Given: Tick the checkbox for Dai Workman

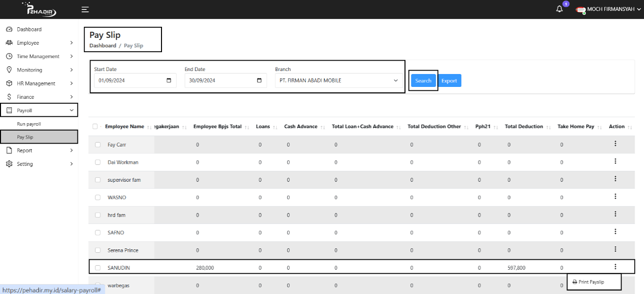Looking at the screenshot, I should coord(98,162).
